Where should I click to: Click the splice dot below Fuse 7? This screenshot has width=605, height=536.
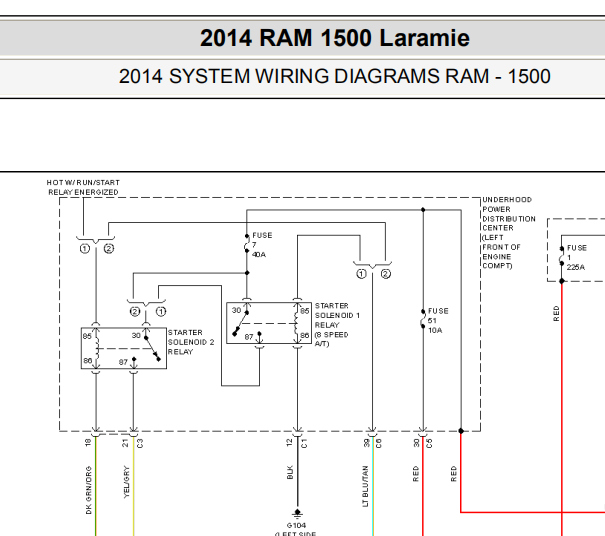tap(247, 273)
